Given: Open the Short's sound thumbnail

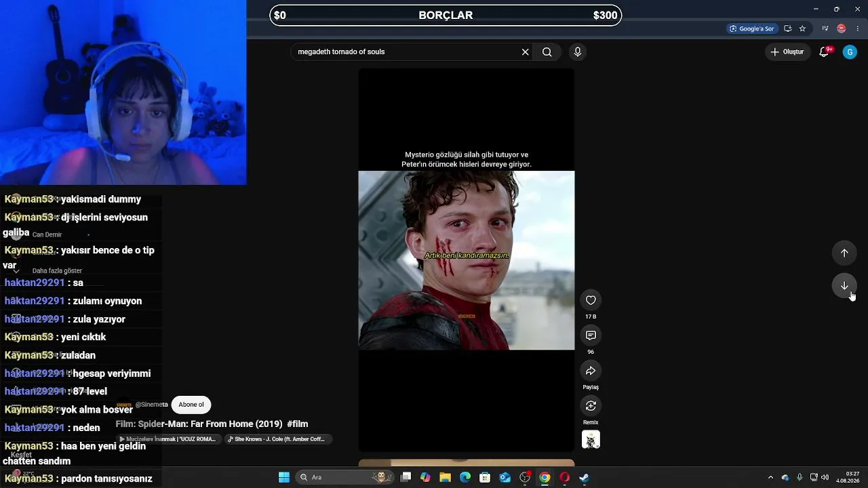Looking at the screenshot, I should [591, 440].
